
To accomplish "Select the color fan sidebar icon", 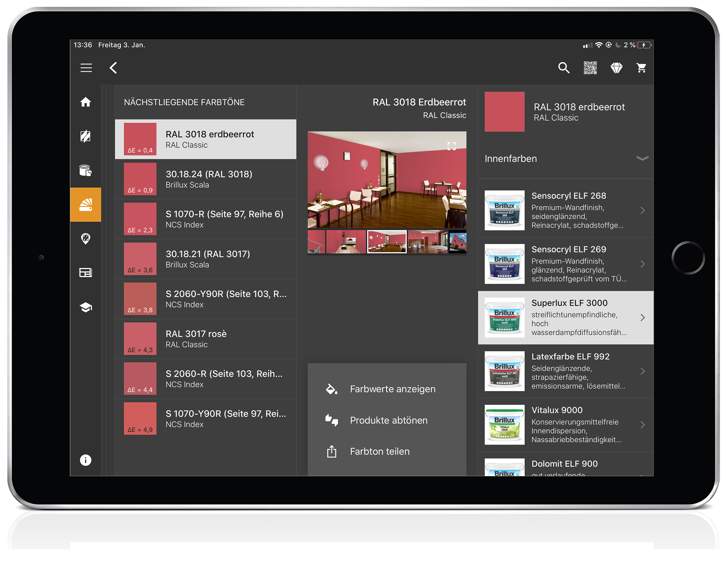I will click(86, 204).
